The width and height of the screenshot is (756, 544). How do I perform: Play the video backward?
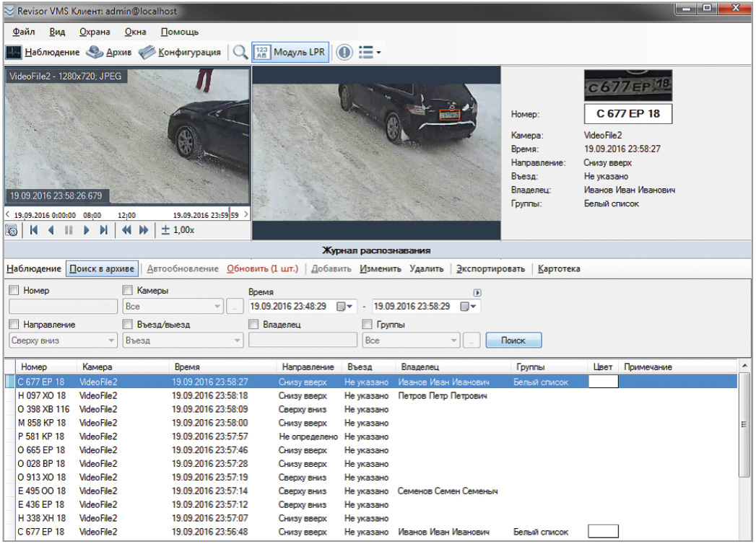click(51, 230)
